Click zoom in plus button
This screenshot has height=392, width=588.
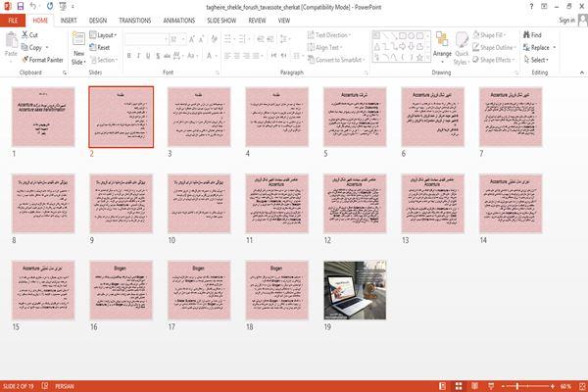coord(553,386)
